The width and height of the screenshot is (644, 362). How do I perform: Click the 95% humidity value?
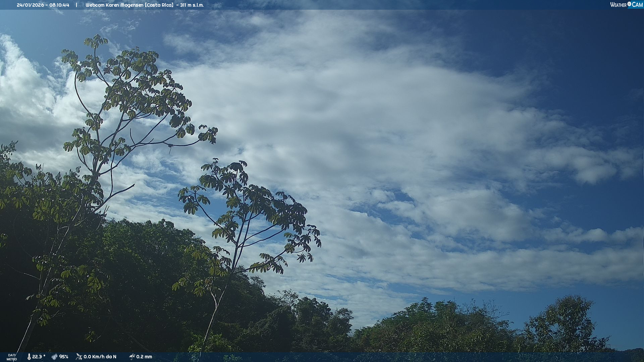pyautogui.click(x=64, y=357)
